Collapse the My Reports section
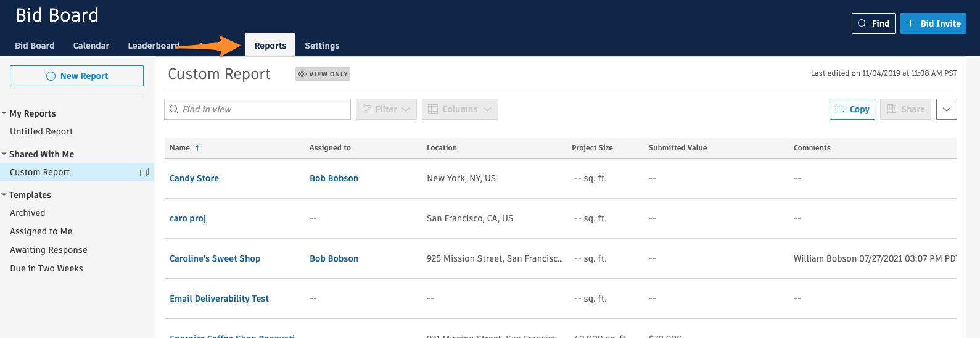Screen dimensions: 980x338 4,113
